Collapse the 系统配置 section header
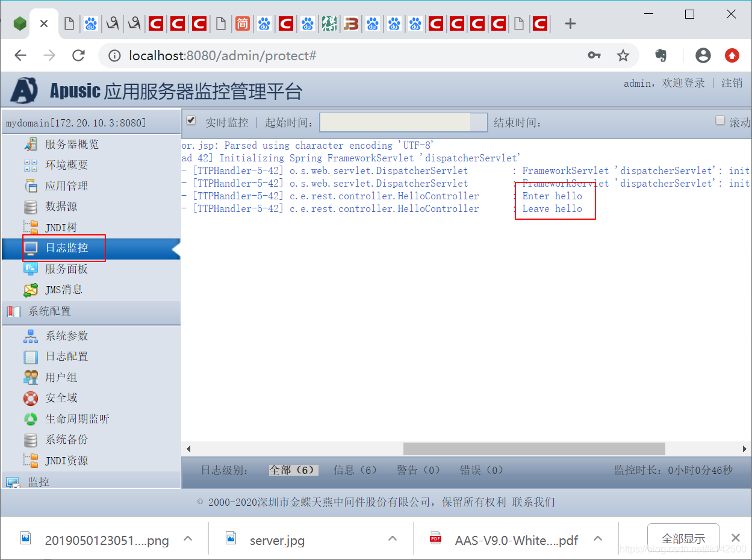This screenshot has width=752, height=560. coord(91,312)
